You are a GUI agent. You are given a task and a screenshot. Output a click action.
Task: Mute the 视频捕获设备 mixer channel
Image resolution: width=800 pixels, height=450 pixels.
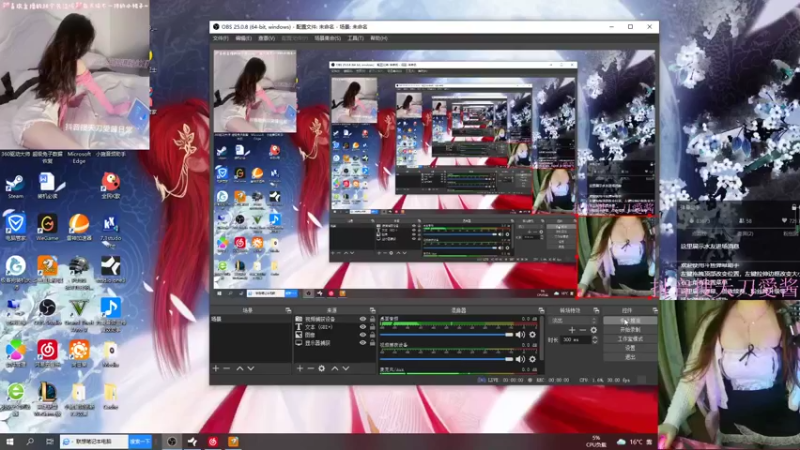(520, 359)
